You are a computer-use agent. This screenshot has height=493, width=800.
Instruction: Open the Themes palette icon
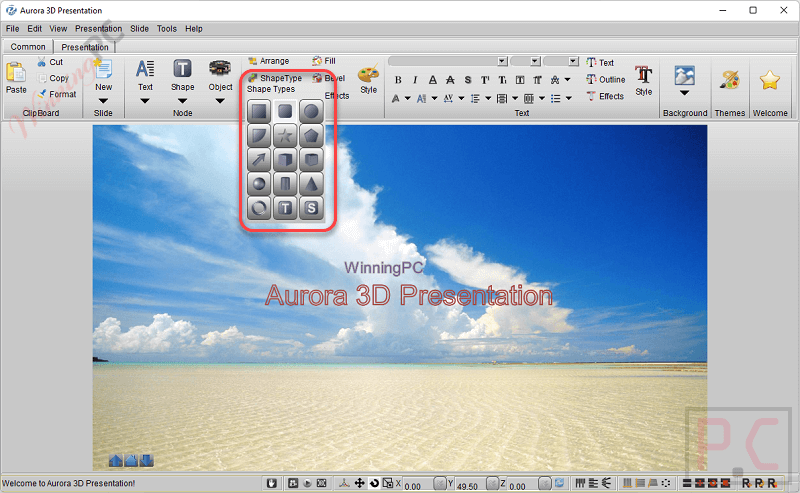click(x=730, y=80)
